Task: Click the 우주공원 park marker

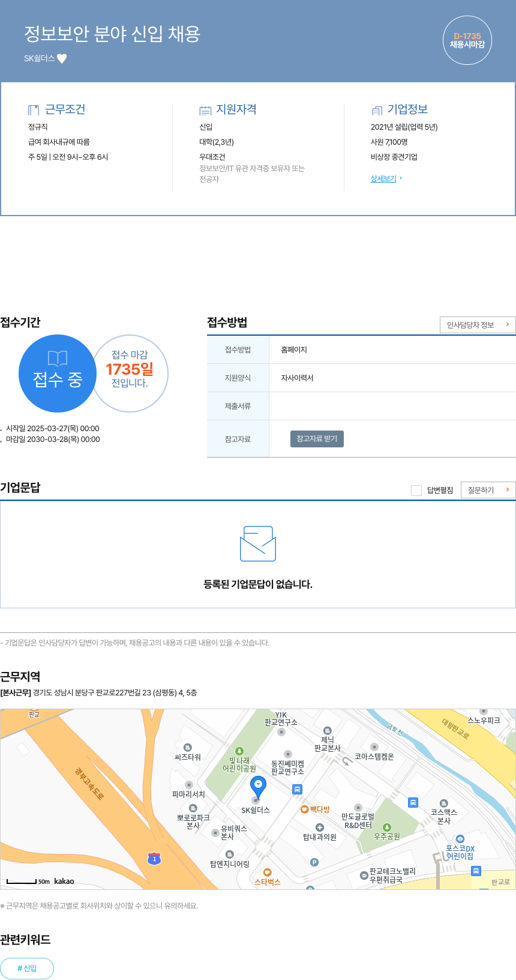Action: click(x=387, y=827)
